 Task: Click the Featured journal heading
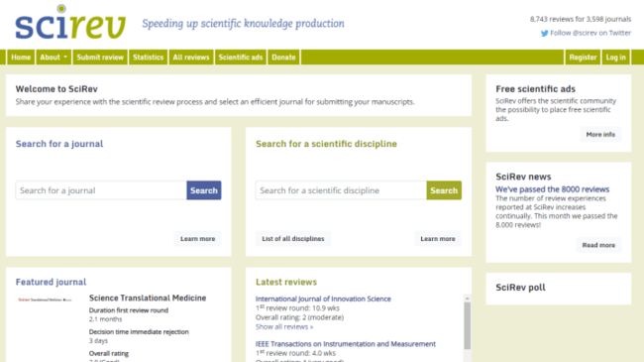(51, 282)
